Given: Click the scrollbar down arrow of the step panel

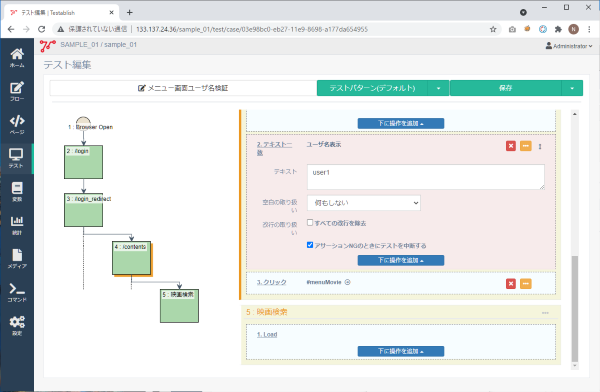Looking at the screenshot, I should pos(574,366).
